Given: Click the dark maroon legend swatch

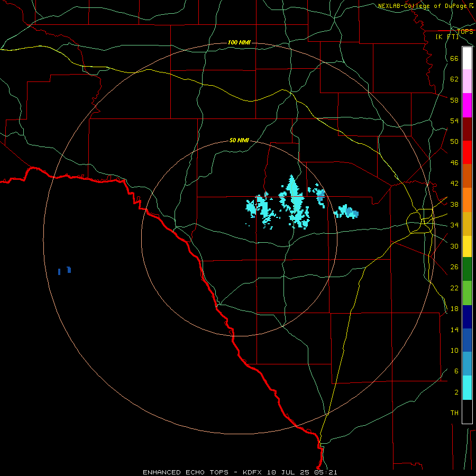Looking at the screenshot, I should [x=467, y=129].
